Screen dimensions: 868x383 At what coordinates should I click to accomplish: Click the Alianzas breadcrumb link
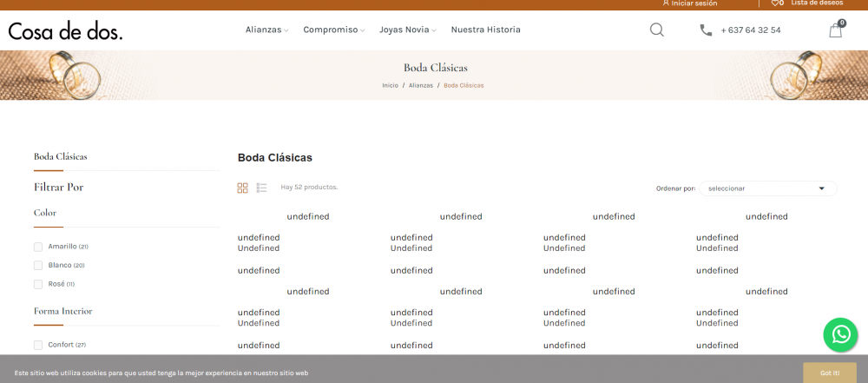(x=421, y=85)
